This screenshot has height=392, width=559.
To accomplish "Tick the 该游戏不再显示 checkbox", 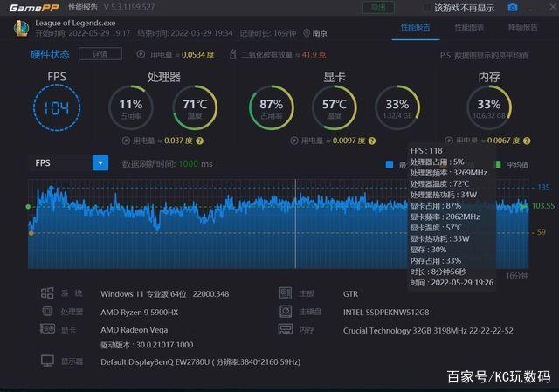I will 426,8.
